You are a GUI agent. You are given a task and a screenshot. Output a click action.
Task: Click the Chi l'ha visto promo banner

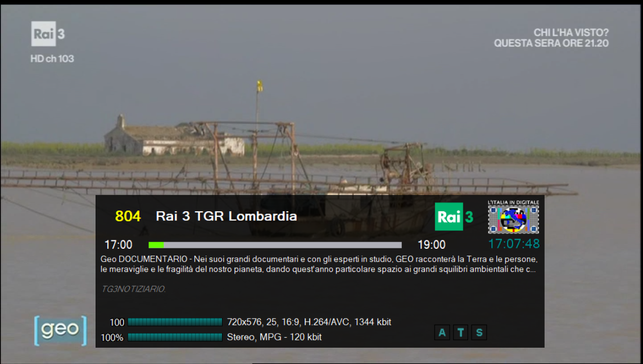coord(551,38)
